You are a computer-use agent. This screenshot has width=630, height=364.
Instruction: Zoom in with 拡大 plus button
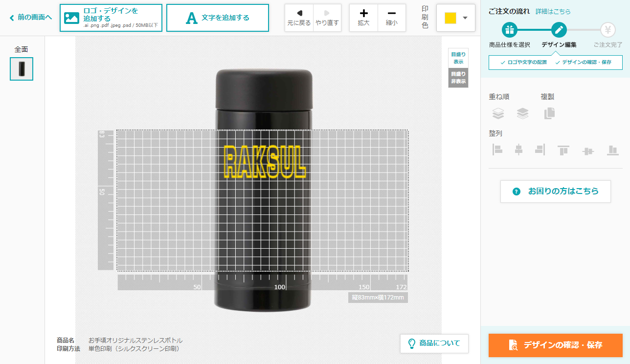(363, 18)
